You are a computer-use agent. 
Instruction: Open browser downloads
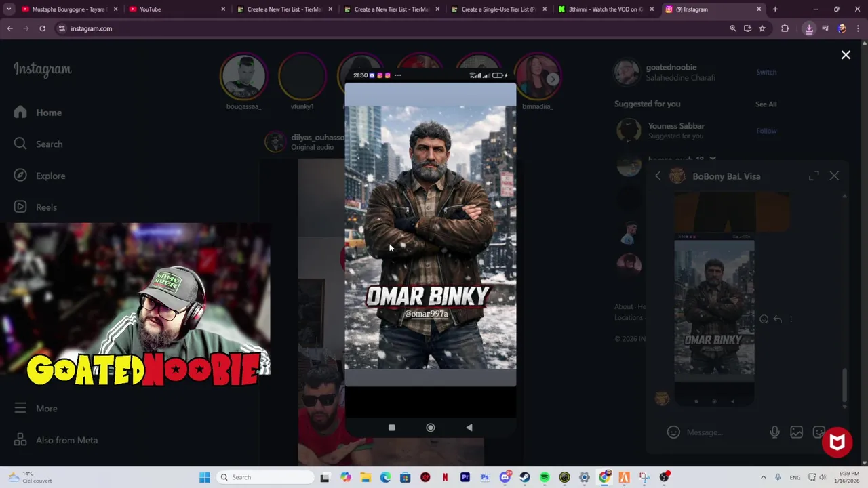coord(809,28)
